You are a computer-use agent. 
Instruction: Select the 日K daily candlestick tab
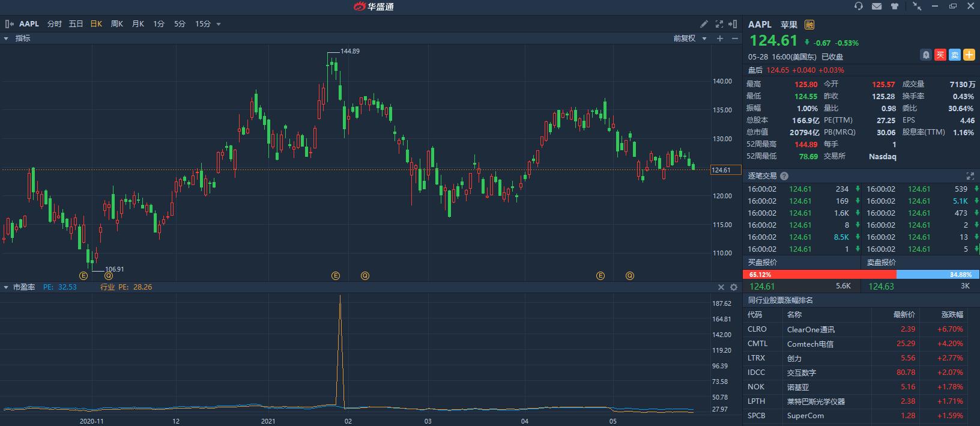pyautogui.click(x=96, y=24)
